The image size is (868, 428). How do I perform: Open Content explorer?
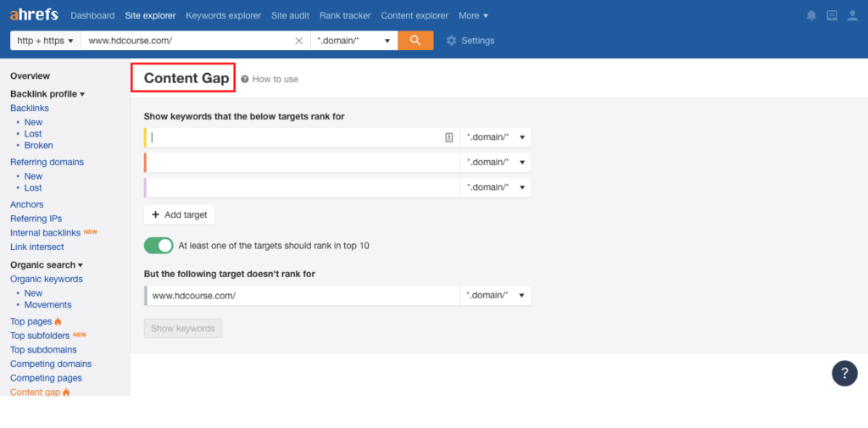pos(415,15)
